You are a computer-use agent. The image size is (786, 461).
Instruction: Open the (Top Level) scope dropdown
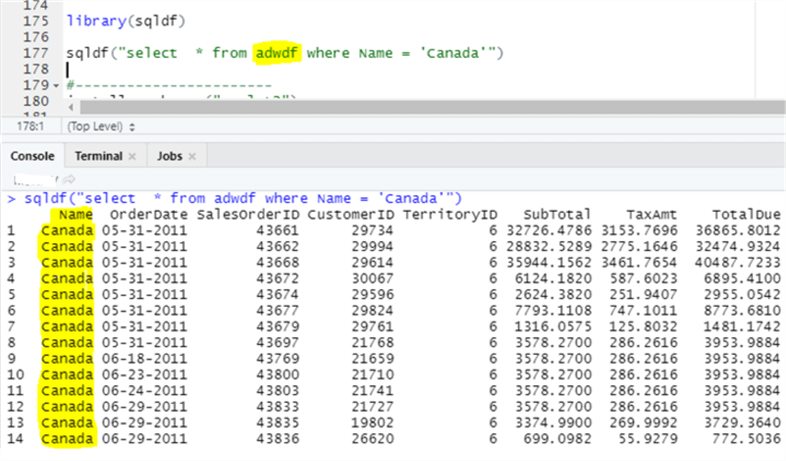[x=101, y=126]
